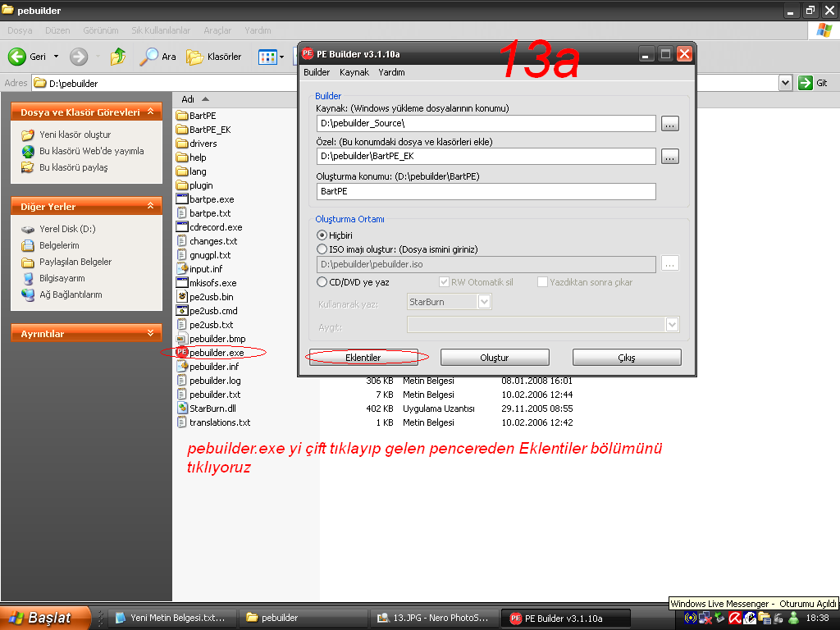Click the Özel path input field

[x=486, y=157]
